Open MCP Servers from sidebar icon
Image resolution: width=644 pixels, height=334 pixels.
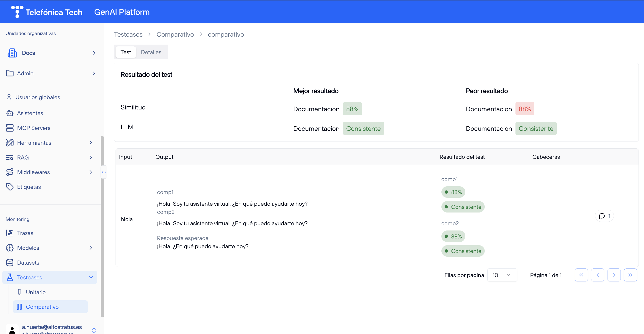click(10, 128)
